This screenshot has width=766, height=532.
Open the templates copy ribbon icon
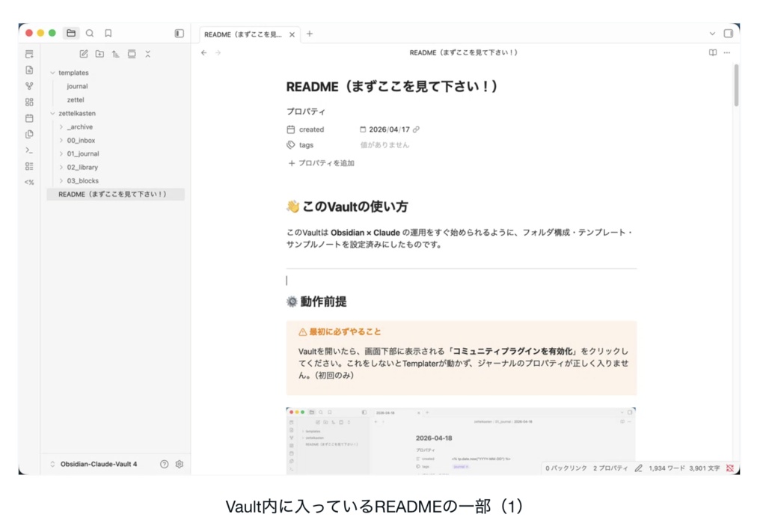click(x=29, y=134)
